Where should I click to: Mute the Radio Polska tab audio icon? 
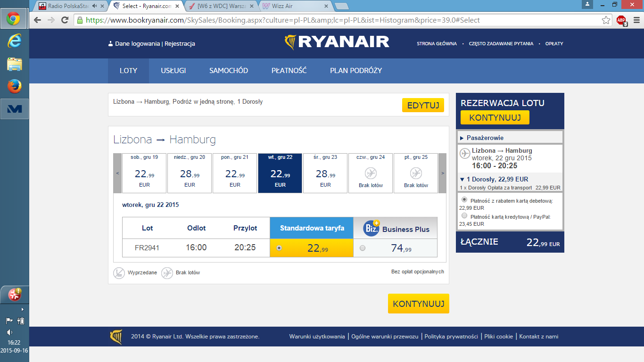point(95,6)
